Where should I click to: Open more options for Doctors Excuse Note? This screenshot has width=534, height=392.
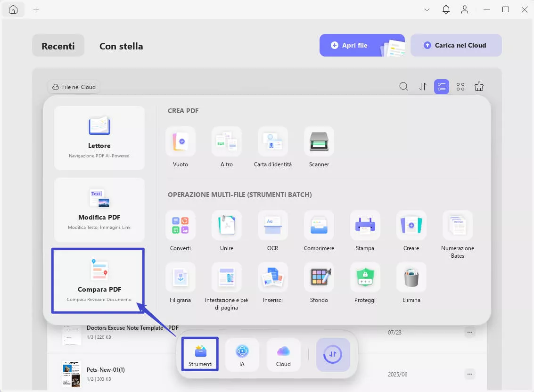pyautogui.click(x=470, y=332)
